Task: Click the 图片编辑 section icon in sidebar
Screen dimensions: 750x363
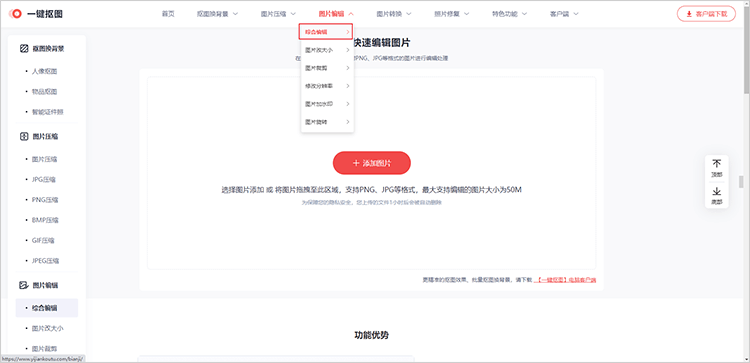Action: coord(23,285)
